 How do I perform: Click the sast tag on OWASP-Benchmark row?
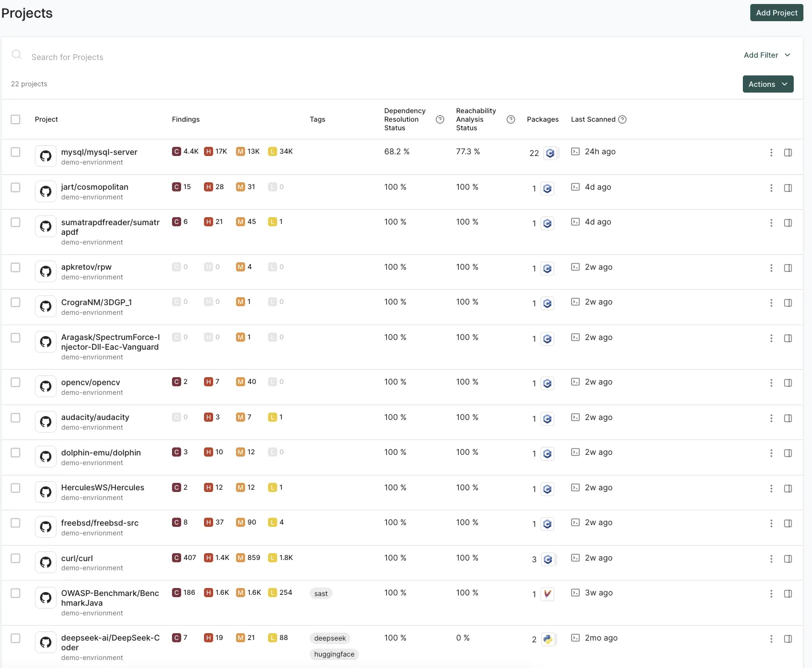click(x=321, y=593)
